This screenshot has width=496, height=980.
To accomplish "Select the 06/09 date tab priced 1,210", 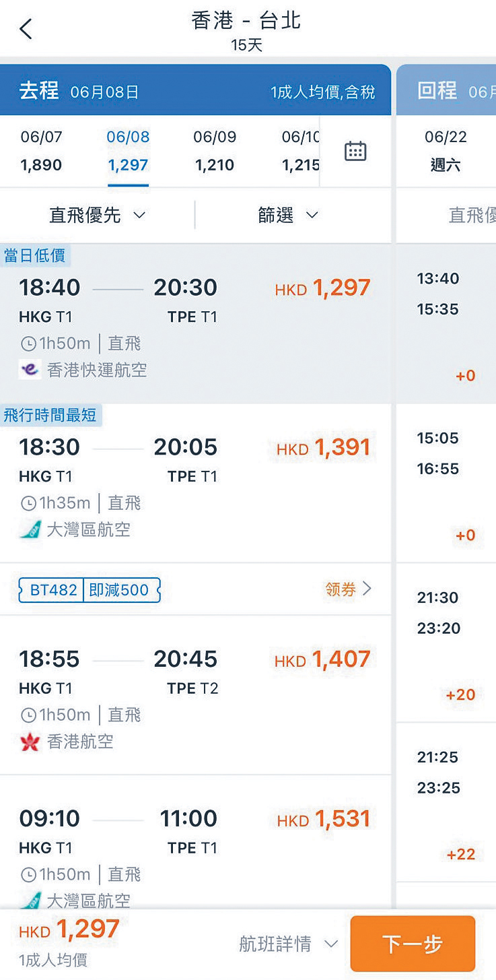I will click(x=215, y=151).
